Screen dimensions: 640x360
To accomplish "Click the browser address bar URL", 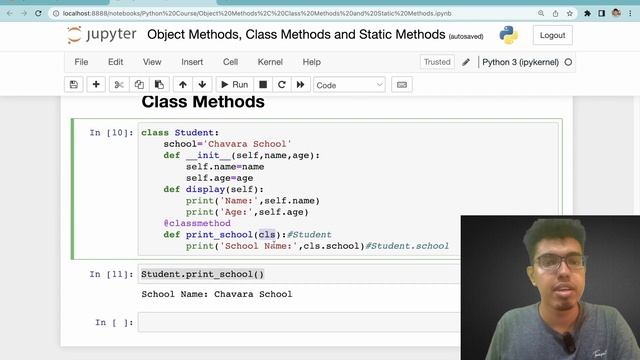I will (x=257, y=13).
